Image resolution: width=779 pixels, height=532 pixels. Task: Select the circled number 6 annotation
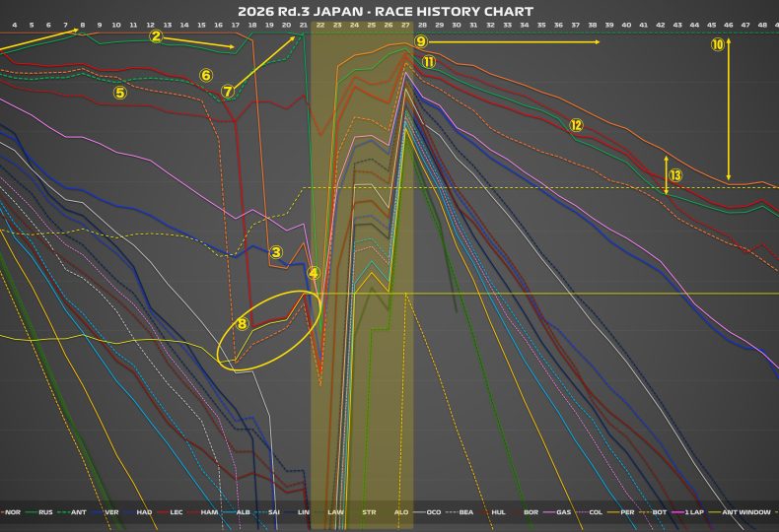point(206,75)
